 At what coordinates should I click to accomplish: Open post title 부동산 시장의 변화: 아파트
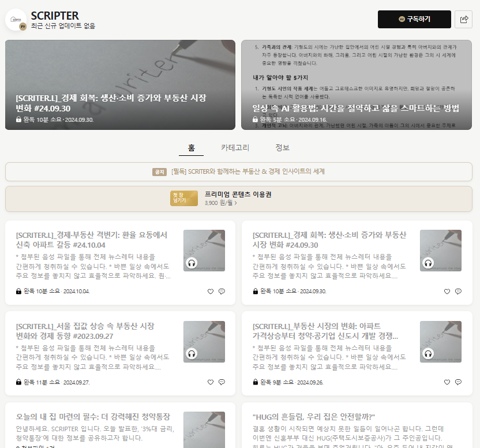325,331
